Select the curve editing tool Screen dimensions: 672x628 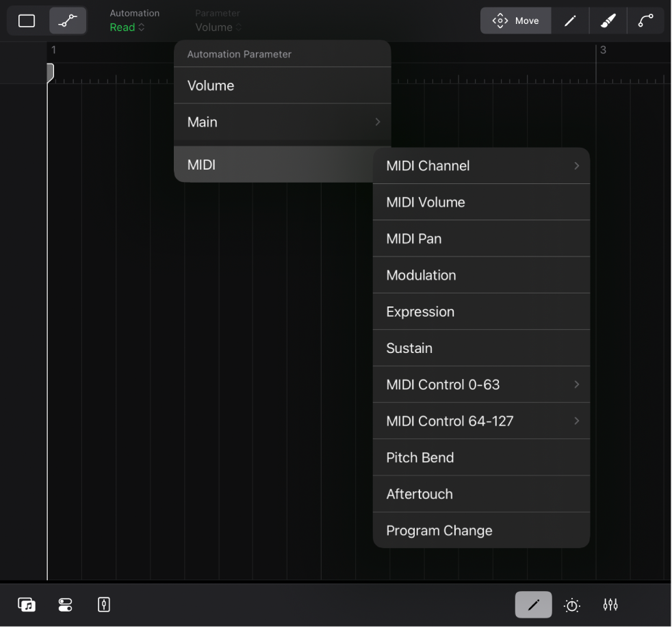(x=645, y=21)
